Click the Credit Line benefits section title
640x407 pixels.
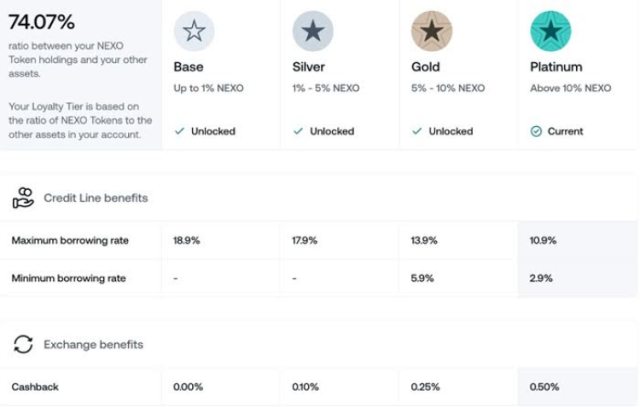point(95,198)
